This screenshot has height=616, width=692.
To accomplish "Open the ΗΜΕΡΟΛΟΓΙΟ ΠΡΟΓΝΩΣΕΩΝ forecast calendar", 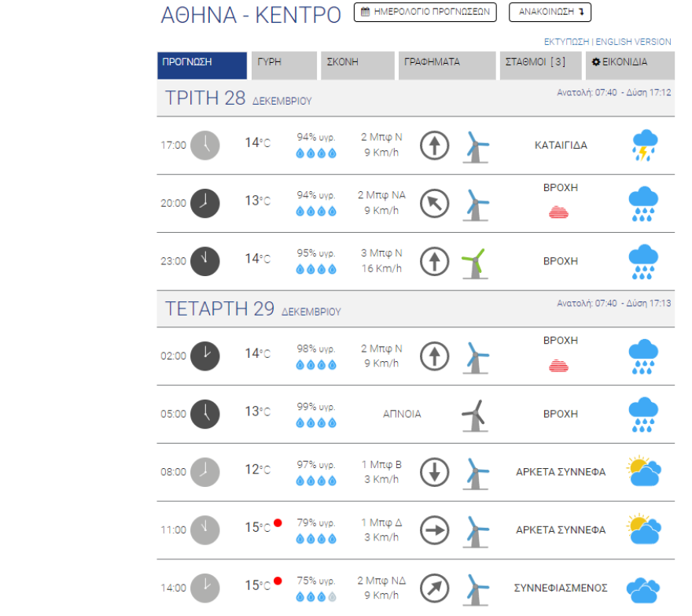I will pos(425,13).
